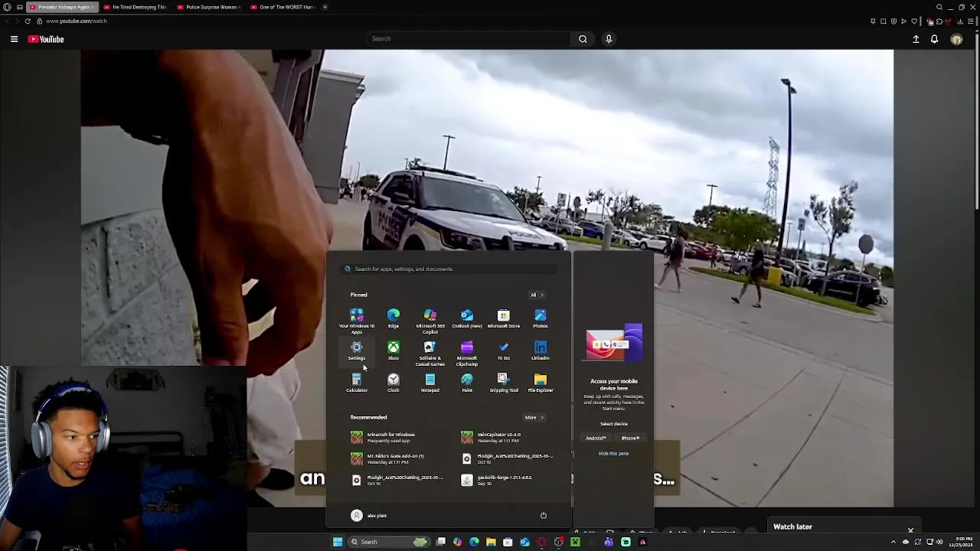Viewport: 980px width, 551px height.
Task: Click the YouTube search box
Action: point(469,38)
